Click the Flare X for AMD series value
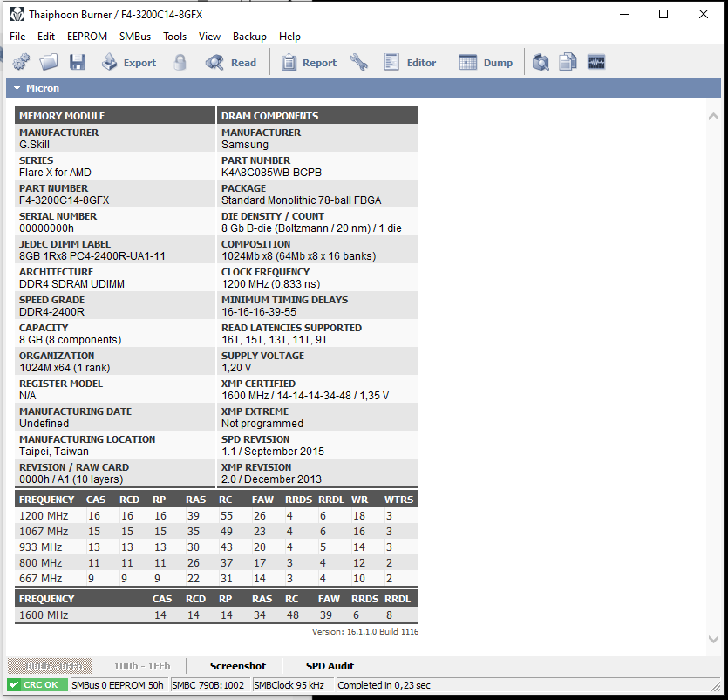 [55, 173]
